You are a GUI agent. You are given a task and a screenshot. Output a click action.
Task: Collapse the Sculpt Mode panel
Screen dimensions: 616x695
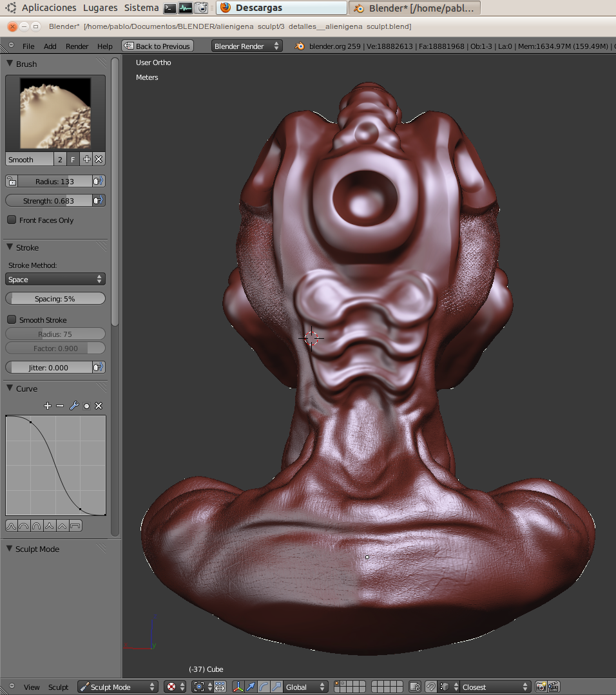10,548
